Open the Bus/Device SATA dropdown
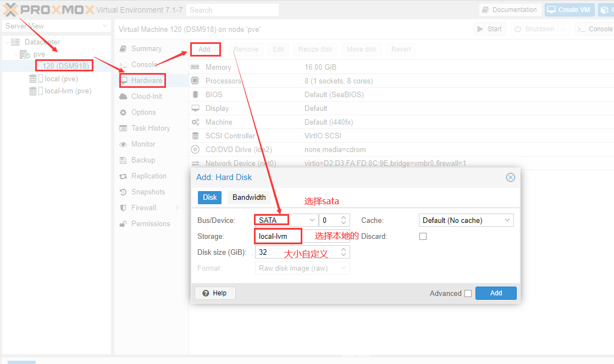This screenshot has height=364, width=614. 312,220
